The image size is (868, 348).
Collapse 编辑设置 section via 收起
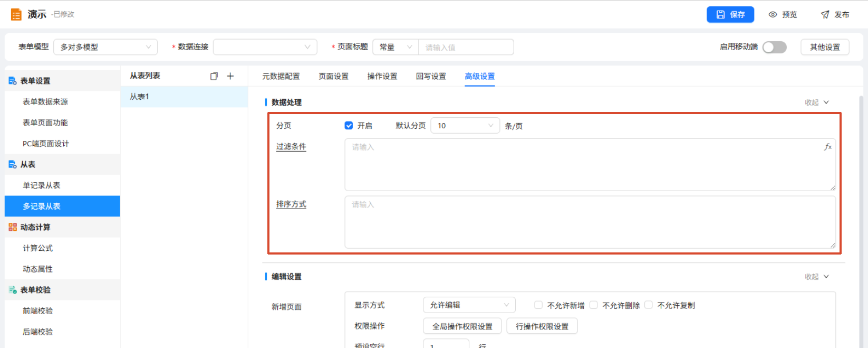(x=817, y=277)
